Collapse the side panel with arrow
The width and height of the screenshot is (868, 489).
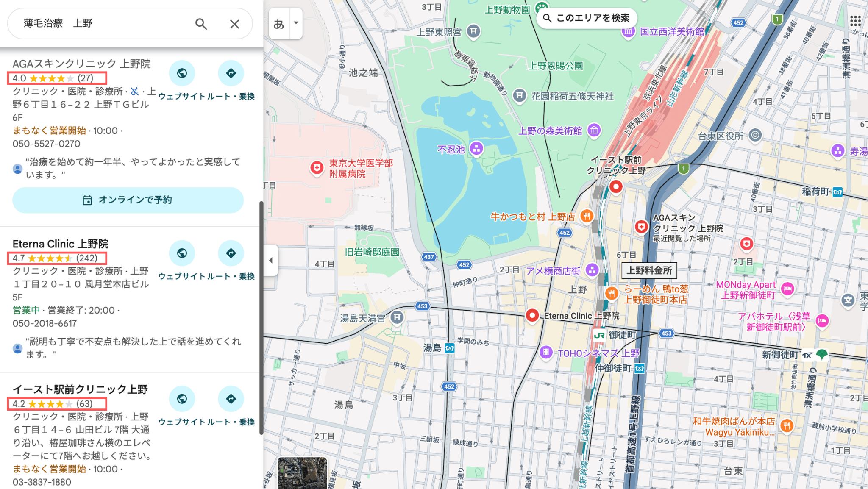pyautogui.click(x=271, y=260)
